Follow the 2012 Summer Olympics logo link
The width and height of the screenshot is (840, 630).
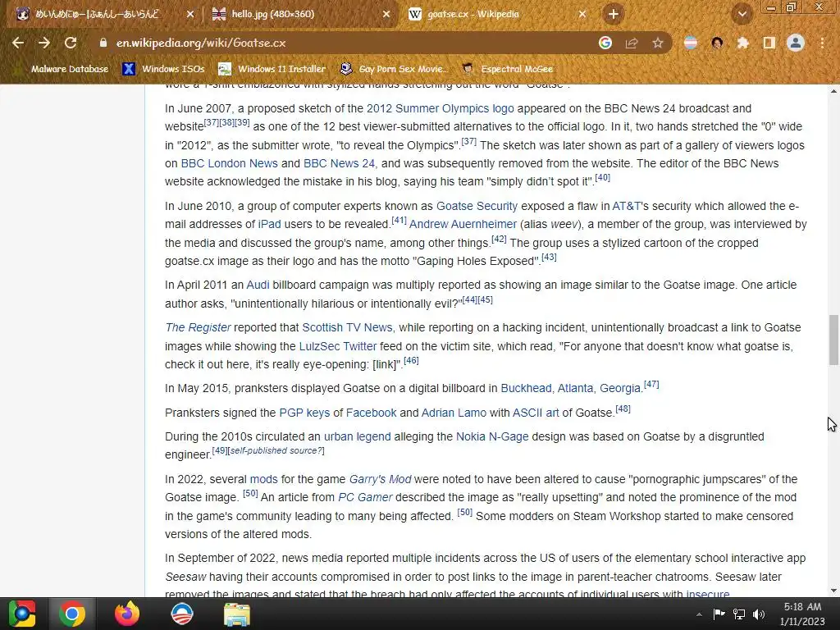[x=440, y=108]
